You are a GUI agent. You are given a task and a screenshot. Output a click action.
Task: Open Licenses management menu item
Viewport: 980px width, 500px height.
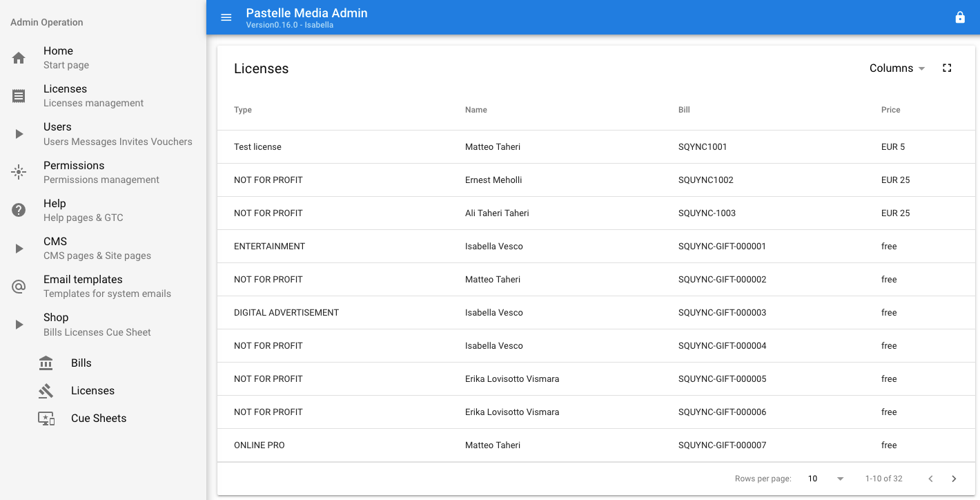point(104,96)
